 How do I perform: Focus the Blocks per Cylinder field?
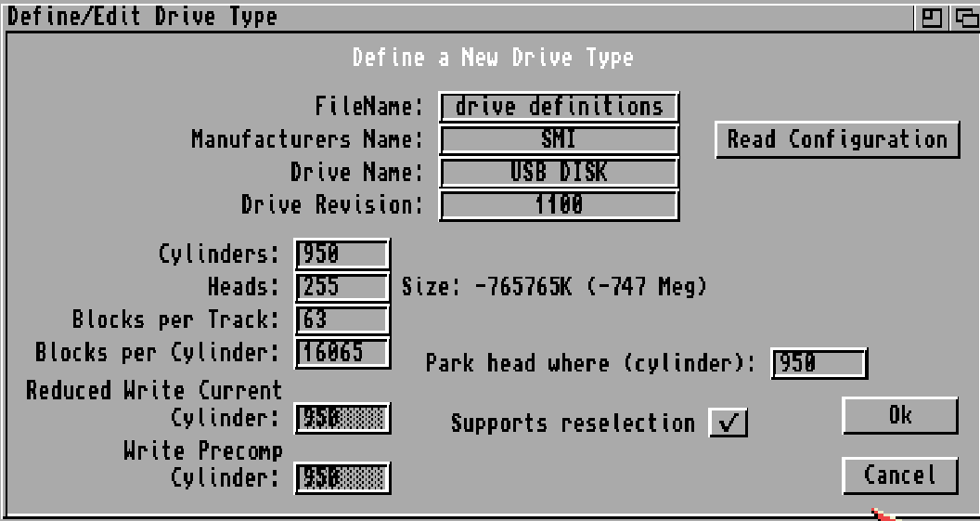pyautogui.click(x=342, y=352)
